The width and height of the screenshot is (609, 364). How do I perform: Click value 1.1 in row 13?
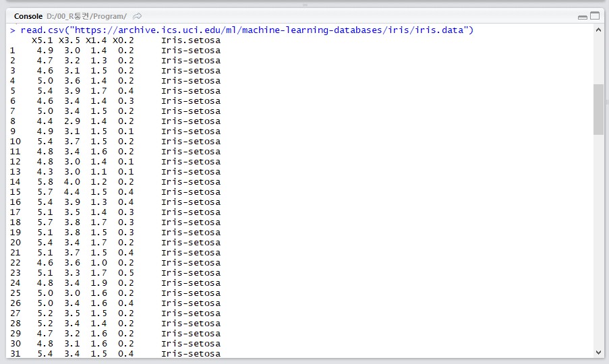point(98,171)
